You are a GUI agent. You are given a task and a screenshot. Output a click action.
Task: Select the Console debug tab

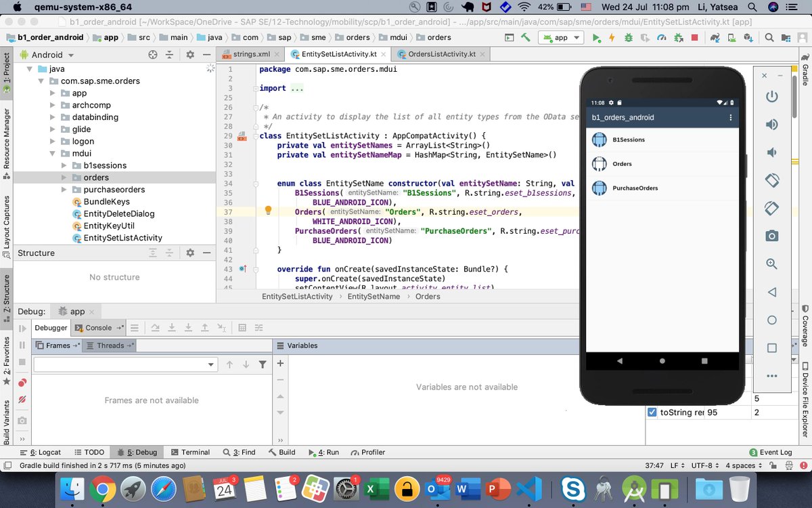click(x=99, y=328)
